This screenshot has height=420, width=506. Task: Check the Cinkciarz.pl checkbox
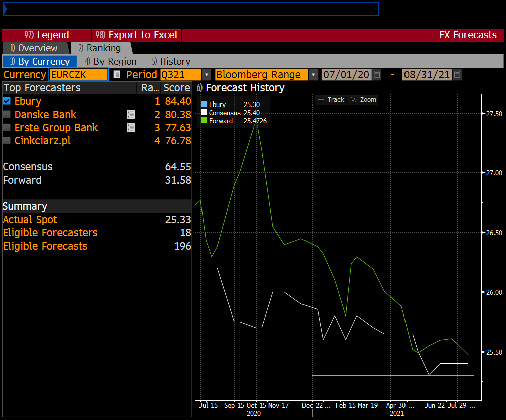click(x=7, y=140)
